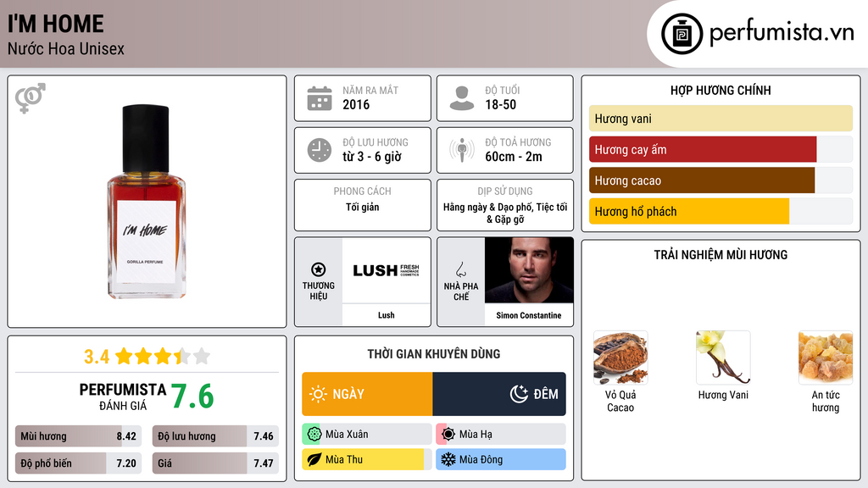Click the longevity value từ 3 - 6 giờ

point(372,157)
